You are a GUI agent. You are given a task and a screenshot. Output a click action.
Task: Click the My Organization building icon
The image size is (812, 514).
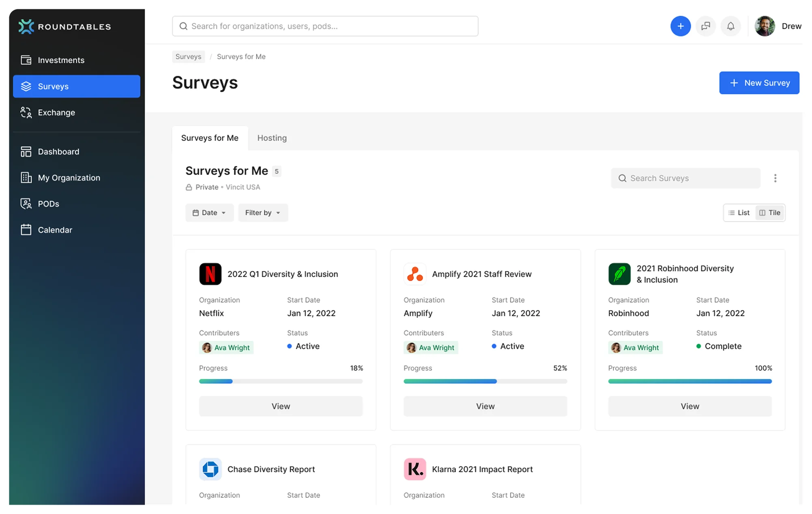(x=26, y=178)
